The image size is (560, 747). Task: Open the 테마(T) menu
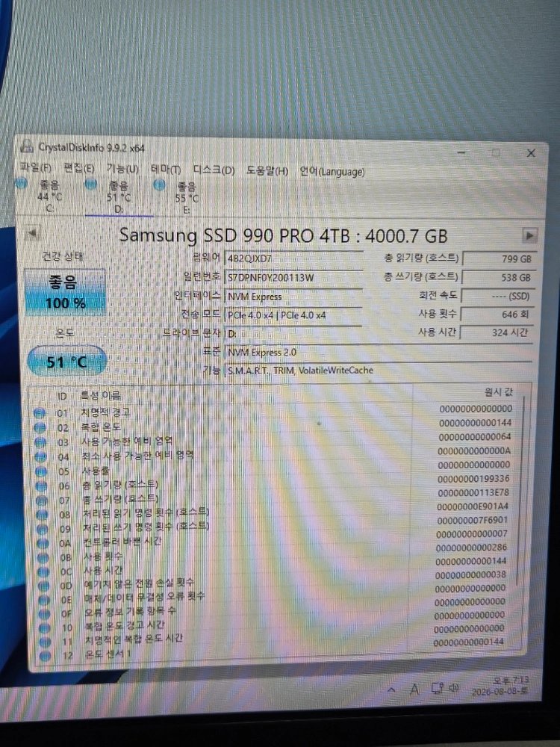(x=166, y=169)
